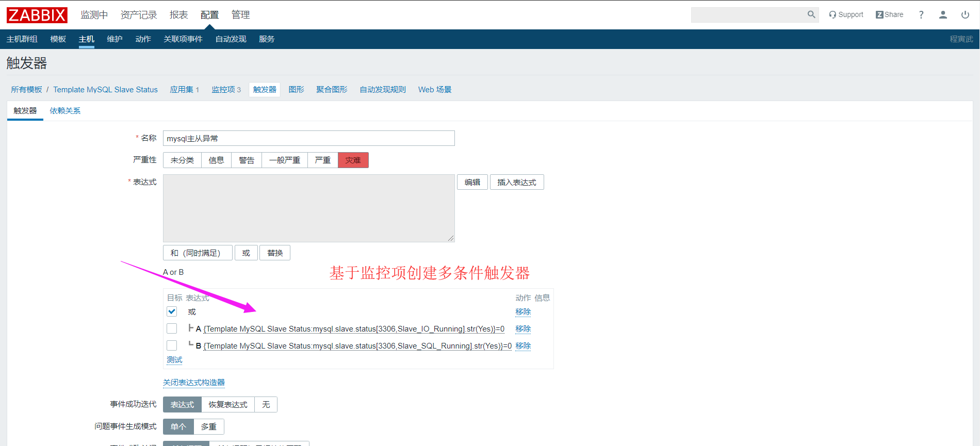Image resolution: width=980 pixels, height=446 pixels.
Task: Go to 服务 submenu
Action: [x=267, y=39]
